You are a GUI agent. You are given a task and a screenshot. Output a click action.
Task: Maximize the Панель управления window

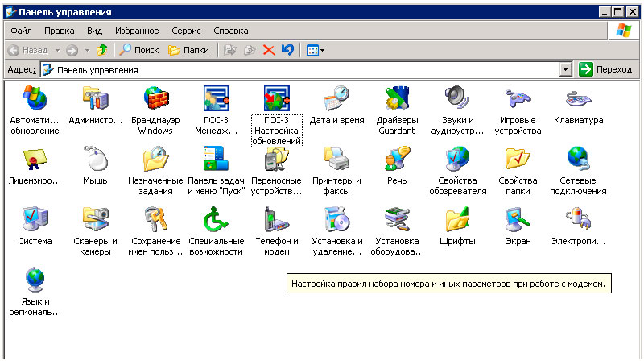(x=617, y=12)
